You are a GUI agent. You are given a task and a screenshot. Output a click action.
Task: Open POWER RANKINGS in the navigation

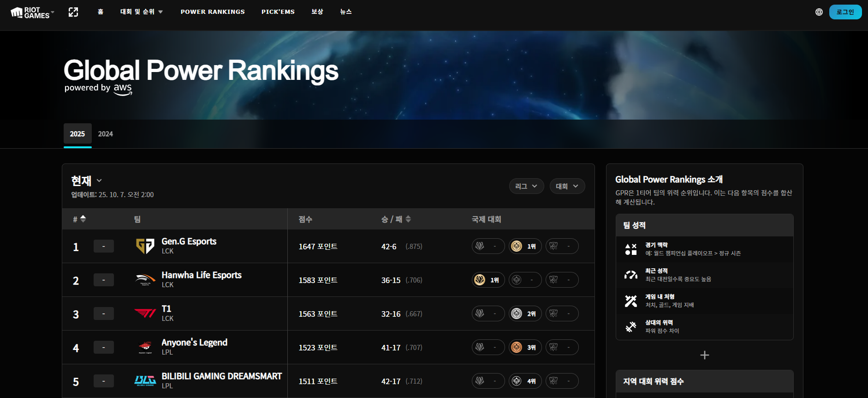[x=213, y=12]
